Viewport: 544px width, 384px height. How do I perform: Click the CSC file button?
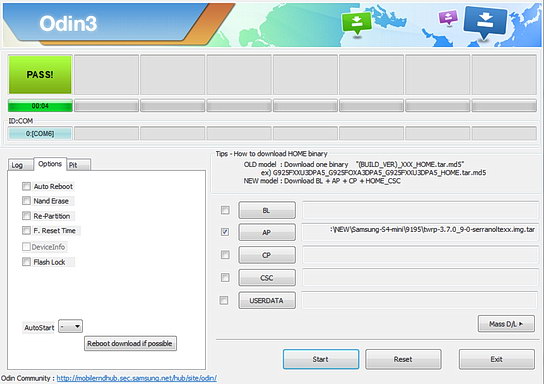pyautogui.click(x=267, y=278)
